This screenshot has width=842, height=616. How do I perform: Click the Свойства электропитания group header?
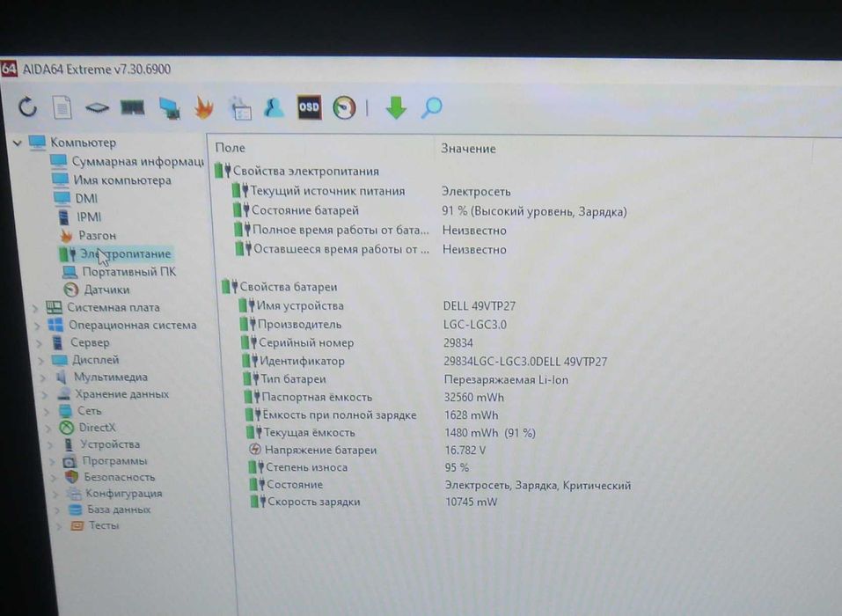tap(297, 172)
